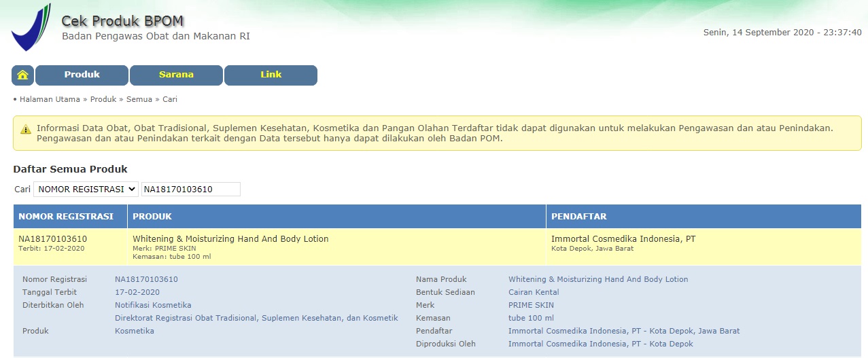868x358 pixels.
Task: Click Semua in the breadcrumb
Action: click(138, 99)
